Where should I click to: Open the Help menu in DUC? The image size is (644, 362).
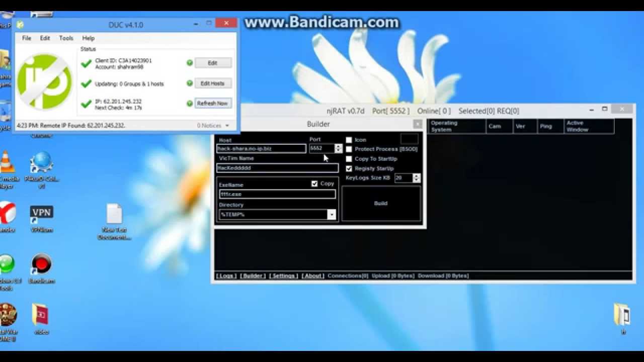pyautogui.click(x=88, y=38)
